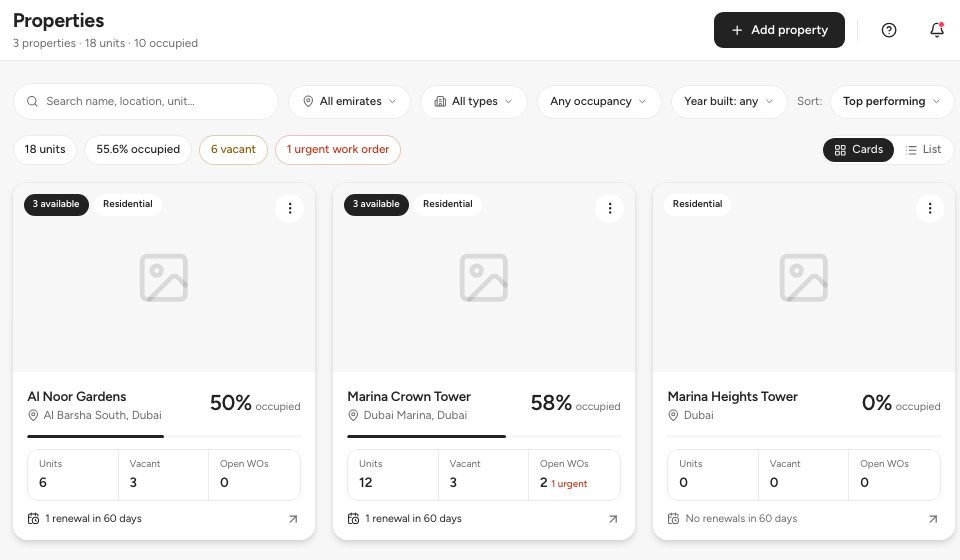This screenshot has height=560, width=960.
Task: Click 0% occupied figure
Action: (901, 403)
